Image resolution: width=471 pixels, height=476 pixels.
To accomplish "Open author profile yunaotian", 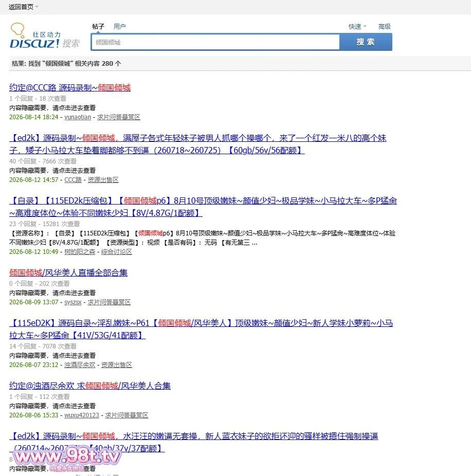I will pos(78,117).
